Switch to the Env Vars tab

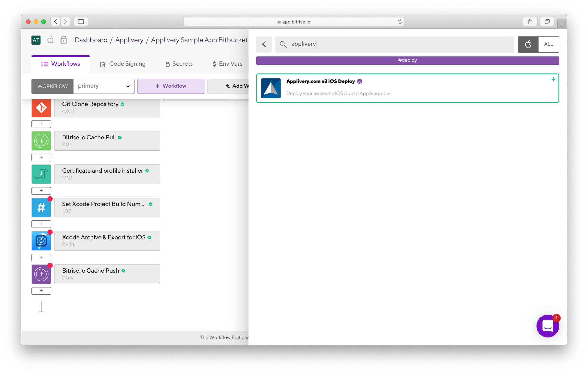click(x=227, y=64)
